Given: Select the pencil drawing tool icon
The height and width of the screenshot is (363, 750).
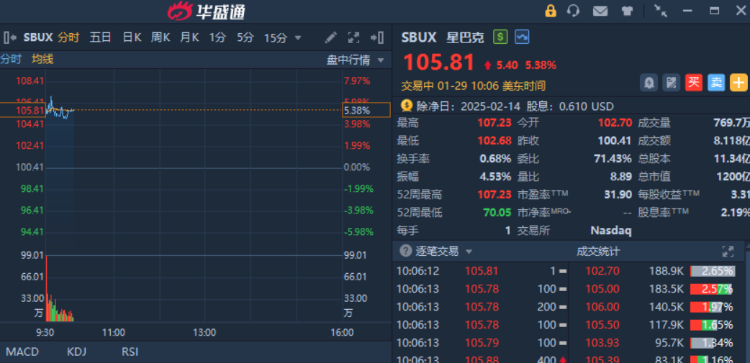Looking at the screenshot, I should coord(331,37).
